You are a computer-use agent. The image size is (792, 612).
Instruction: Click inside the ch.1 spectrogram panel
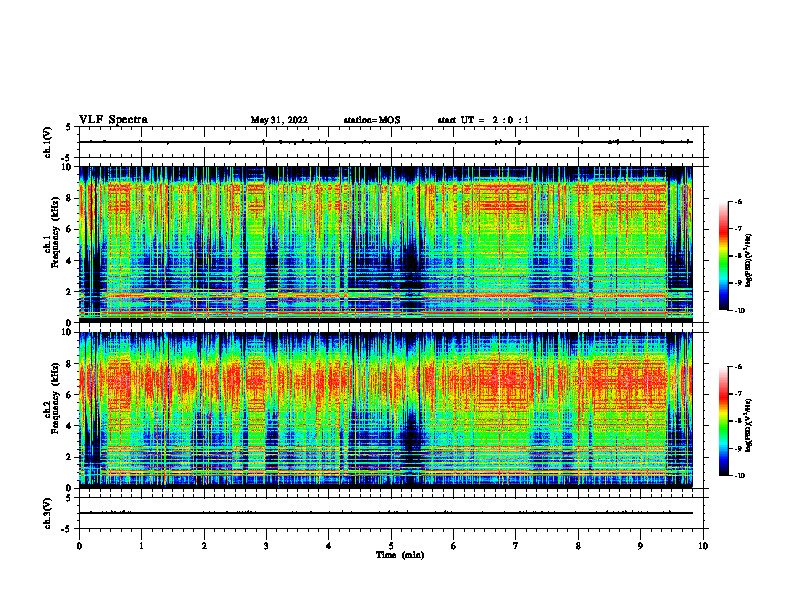coord(385,244)
